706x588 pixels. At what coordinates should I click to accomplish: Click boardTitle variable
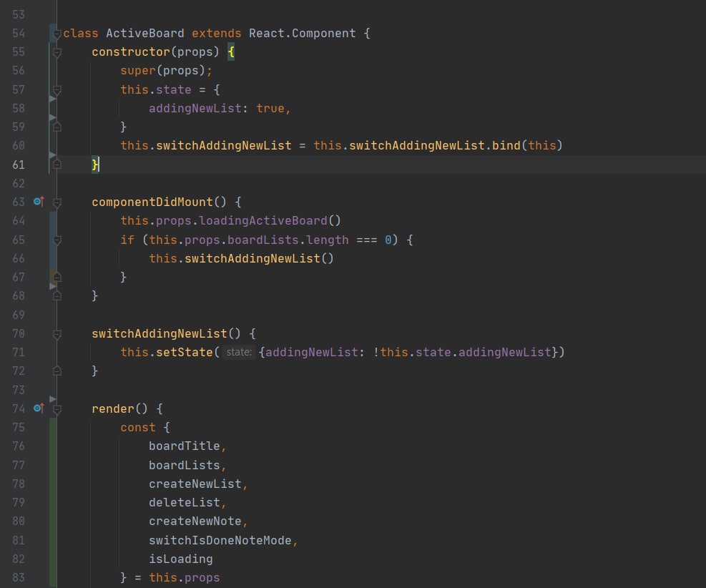click(x=184, y=446)
